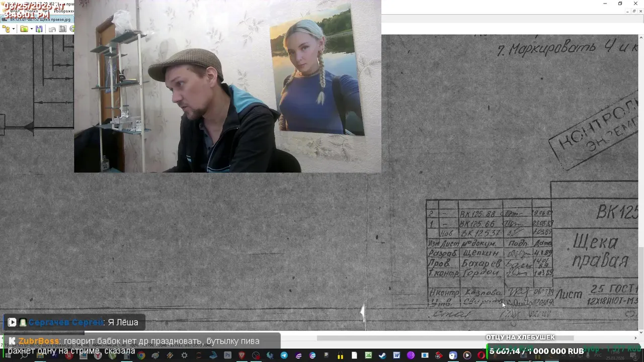Screen dimensions: 644x362
Task: Open Tor Browser from the taskbar
Action: (x=411, y=355)
